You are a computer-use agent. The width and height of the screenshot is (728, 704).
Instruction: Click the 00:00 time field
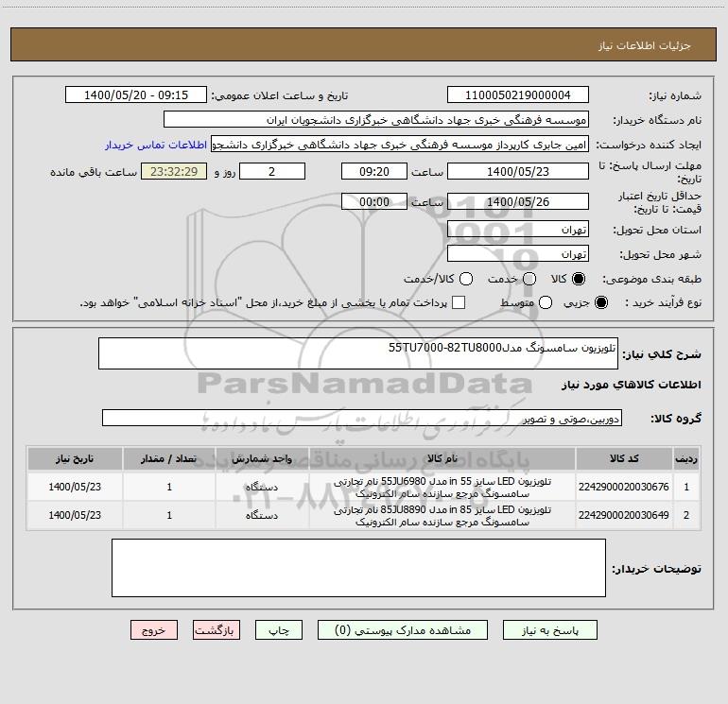374,201
